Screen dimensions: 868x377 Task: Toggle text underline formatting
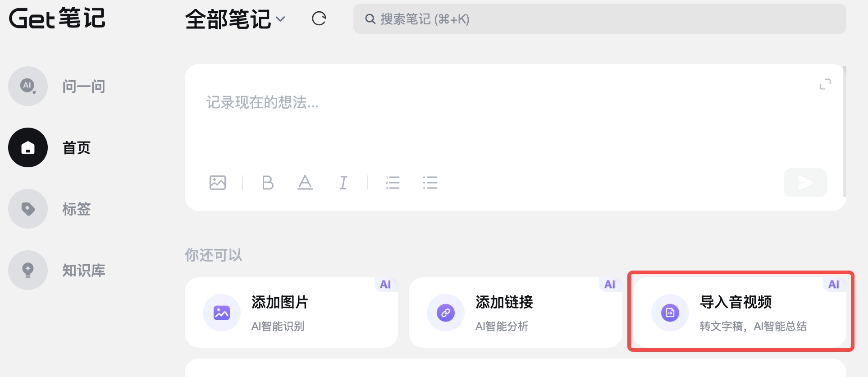[305, 183]
